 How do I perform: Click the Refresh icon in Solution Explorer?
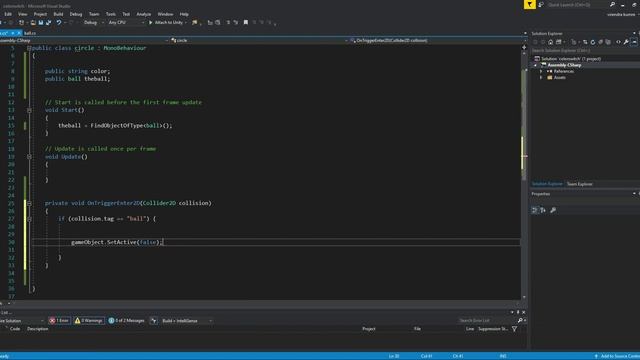click(x=593, y=42)
